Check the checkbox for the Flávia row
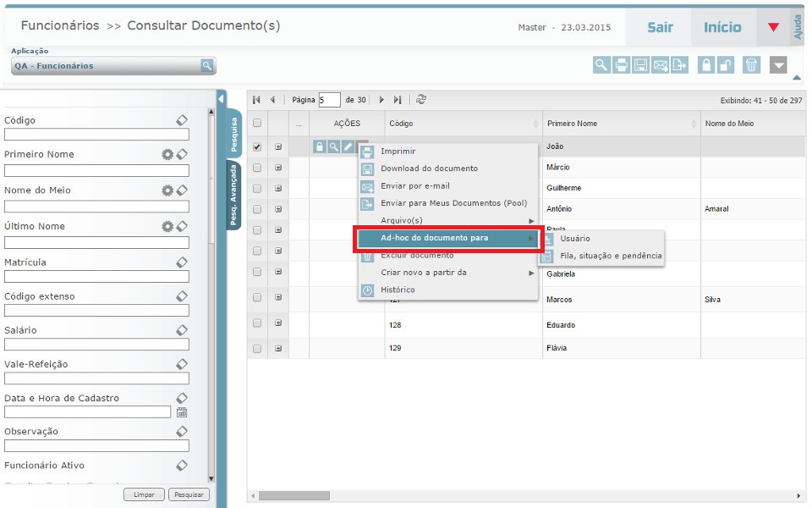The height and width of the screenshot is (508, 812). 257,348
